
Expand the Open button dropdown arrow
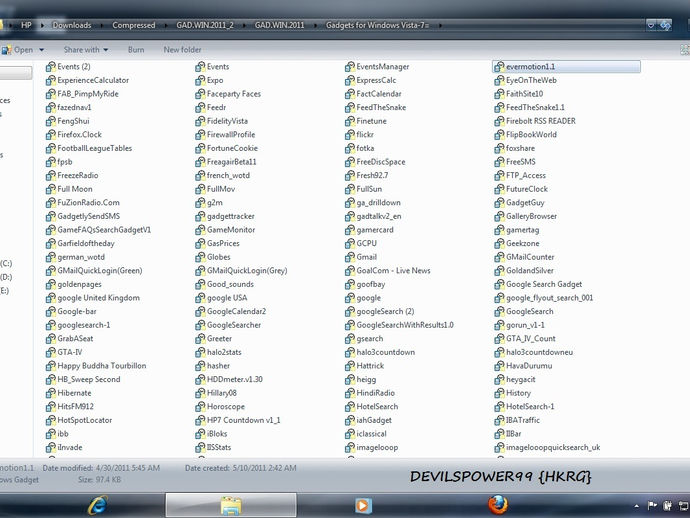coord(42,50)
